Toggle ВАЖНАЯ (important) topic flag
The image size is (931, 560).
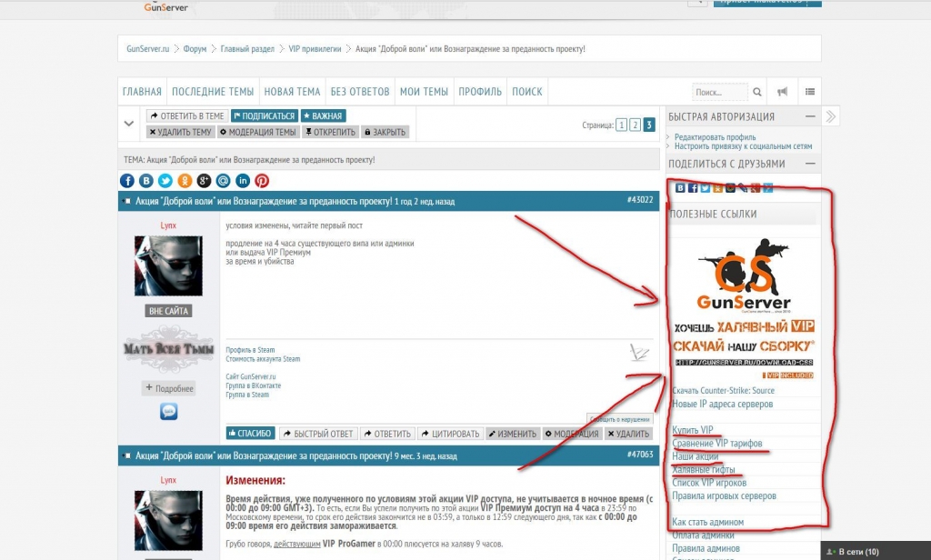click(323, 116)
